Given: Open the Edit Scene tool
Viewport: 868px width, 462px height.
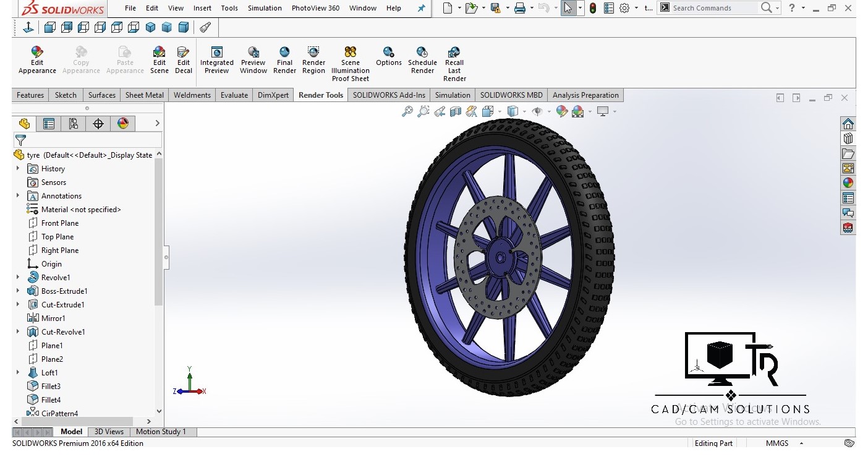Looking at the screenshot, I should 160,60.
